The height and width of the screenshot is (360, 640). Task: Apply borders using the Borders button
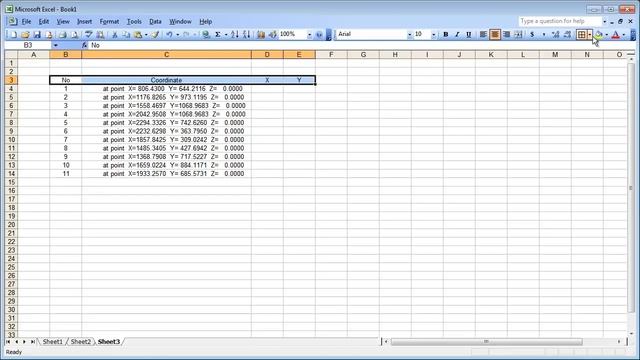point(581,35)
